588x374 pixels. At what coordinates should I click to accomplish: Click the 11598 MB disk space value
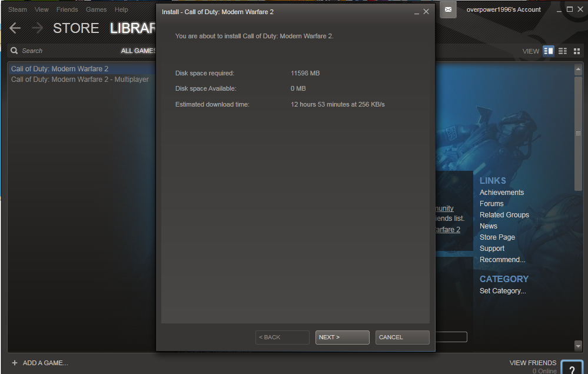point(305,73)
